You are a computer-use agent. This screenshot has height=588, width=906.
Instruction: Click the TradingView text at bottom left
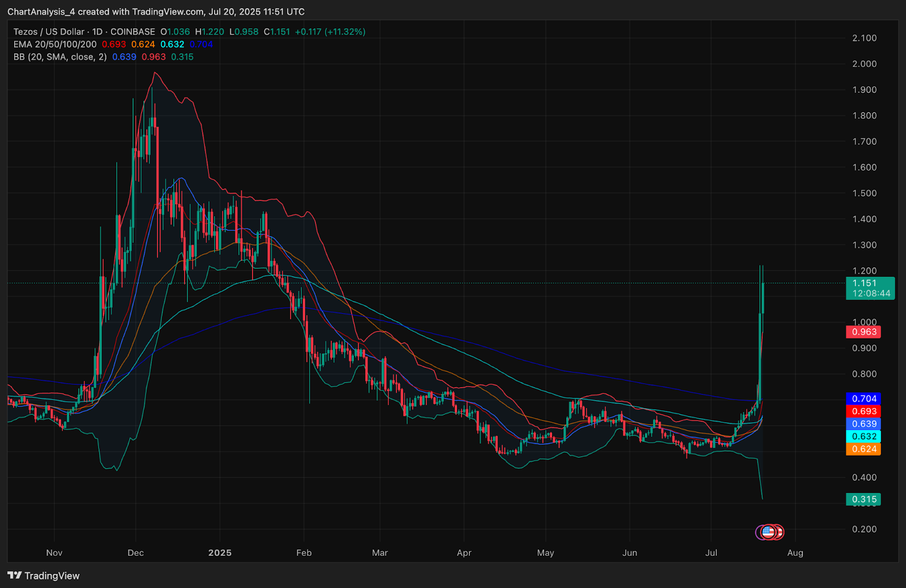pos(52,576)
